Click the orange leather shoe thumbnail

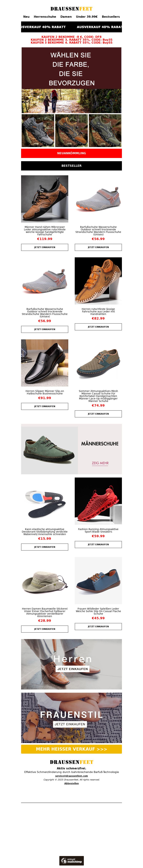pyautogui.click(x=71, y=130)
